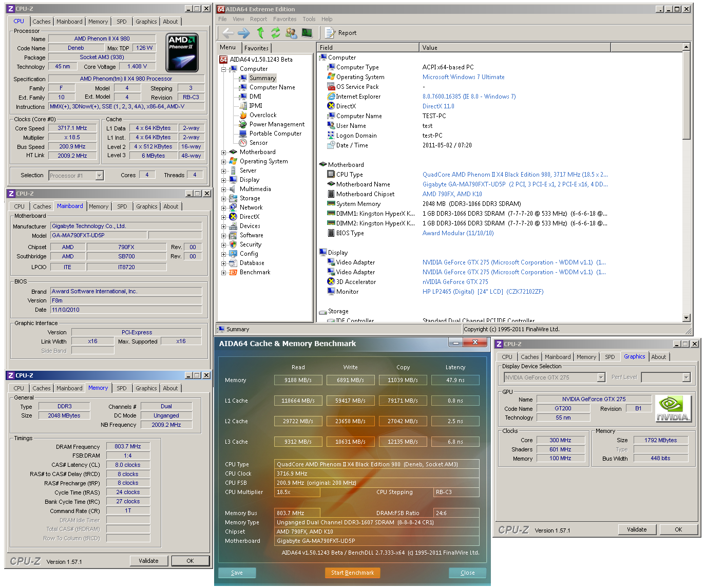Select Portable Computer in AIDA64 tree
Viewport: 705px width, 588px height.
click(x=275, y=134)
